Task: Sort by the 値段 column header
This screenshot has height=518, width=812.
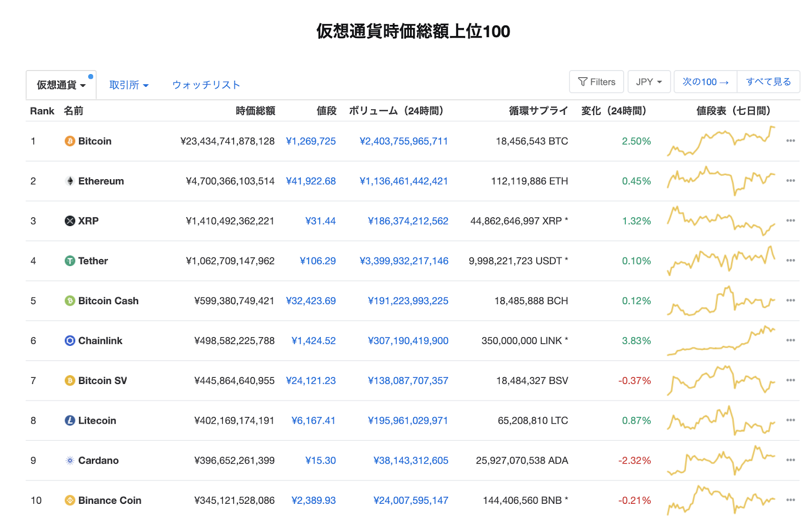Action: point(326,111)
